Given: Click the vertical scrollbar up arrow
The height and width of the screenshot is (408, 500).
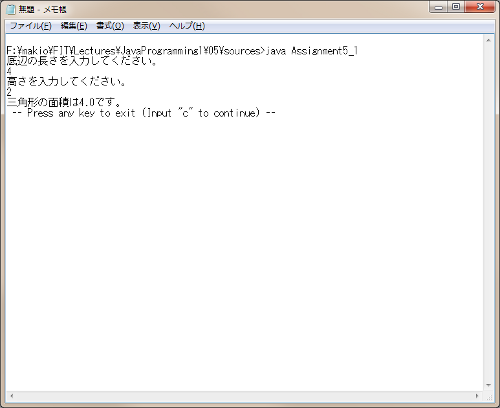Looking at the screenshot, I should (488, 41).
